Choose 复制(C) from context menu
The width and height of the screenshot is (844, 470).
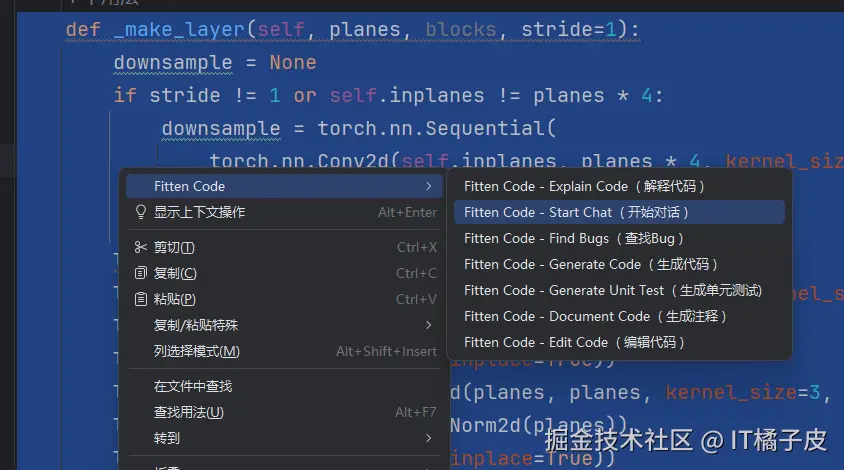284,273
